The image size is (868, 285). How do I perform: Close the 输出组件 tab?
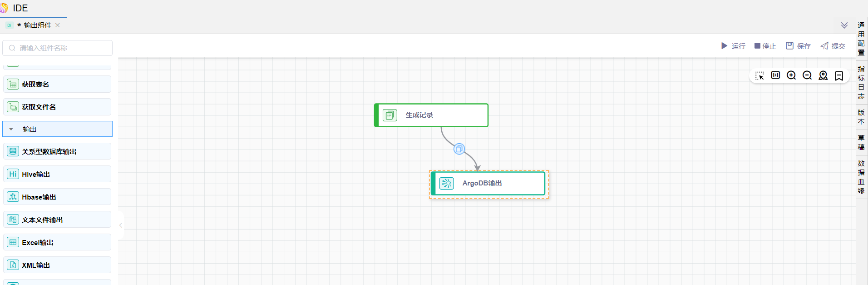pyautogui.click(x=58, y=25)
